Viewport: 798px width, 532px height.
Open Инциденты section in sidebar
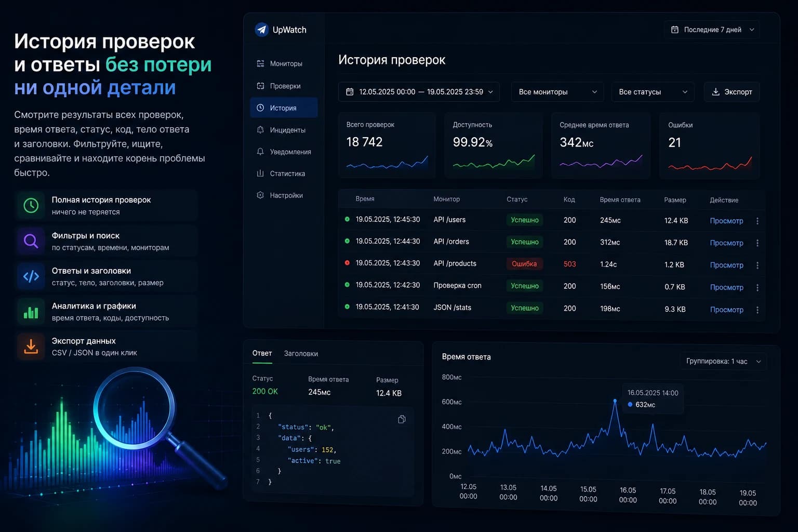pyautogui.click(x=284, y=130)
